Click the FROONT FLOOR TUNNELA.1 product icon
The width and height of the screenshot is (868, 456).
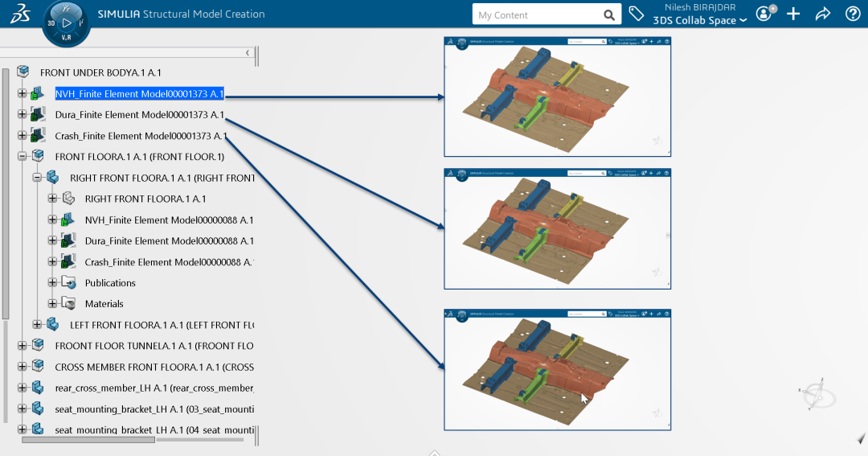pyautogui.click(x=38, y=345)
